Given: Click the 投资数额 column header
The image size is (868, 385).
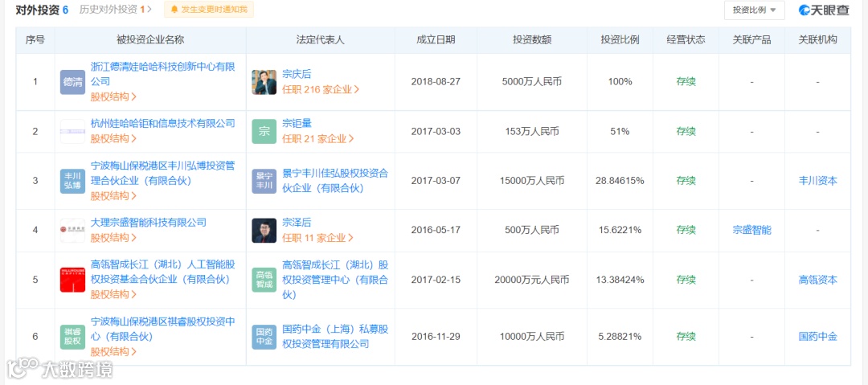Looking at the screenshot, I should point(532,40).
